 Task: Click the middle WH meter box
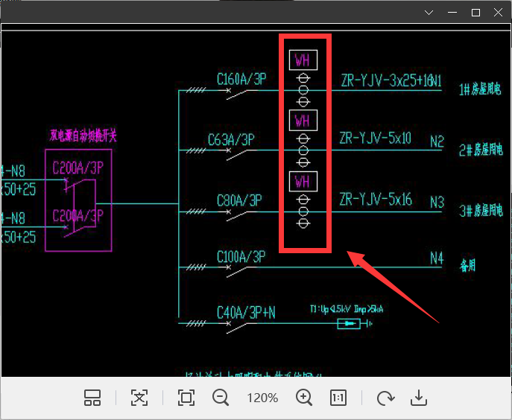pyautogui.click(x=303, y=121)
